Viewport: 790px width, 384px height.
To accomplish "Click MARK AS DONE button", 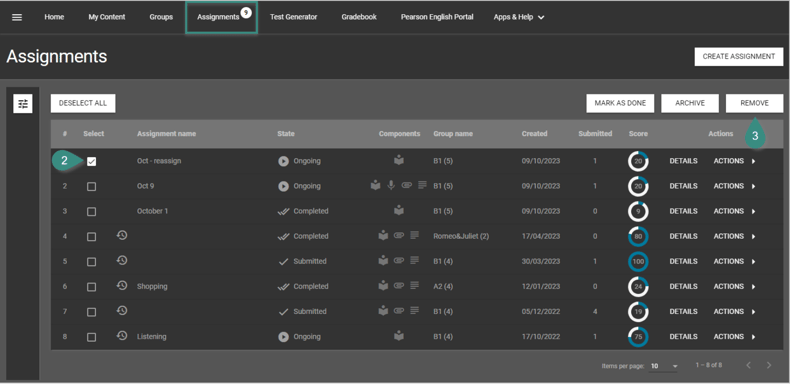I will coord(620,103).
